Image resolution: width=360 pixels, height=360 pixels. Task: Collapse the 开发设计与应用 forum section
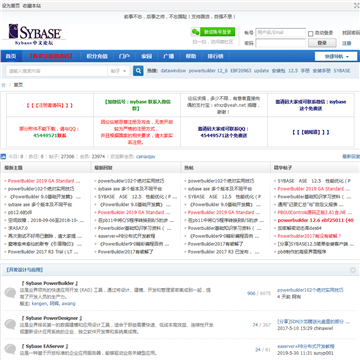tap(353, 270)
